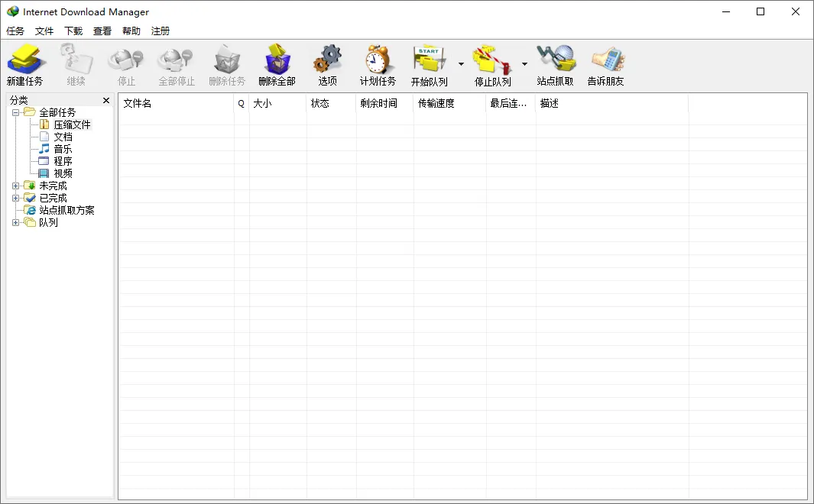Open the 帮助 menu
Viewport: 814px width, 504px height.
tap(131, 31)
